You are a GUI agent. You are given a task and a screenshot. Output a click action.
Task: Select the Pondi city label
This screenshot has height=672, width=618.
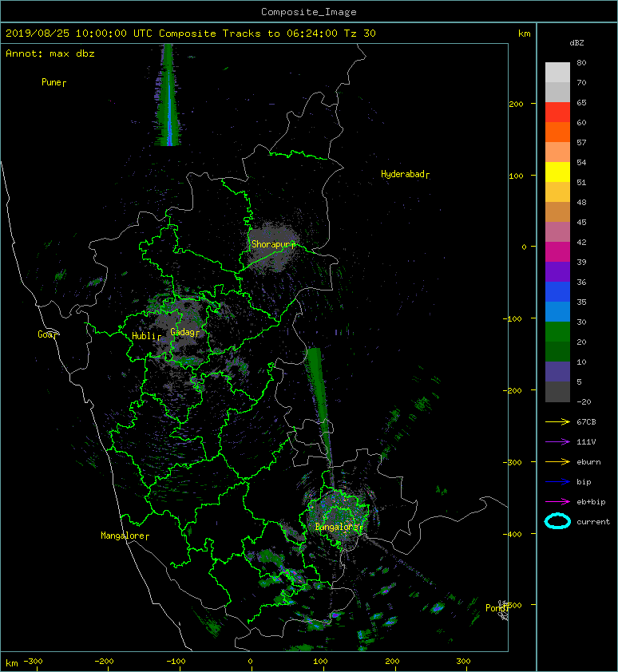tap(497, 608)
